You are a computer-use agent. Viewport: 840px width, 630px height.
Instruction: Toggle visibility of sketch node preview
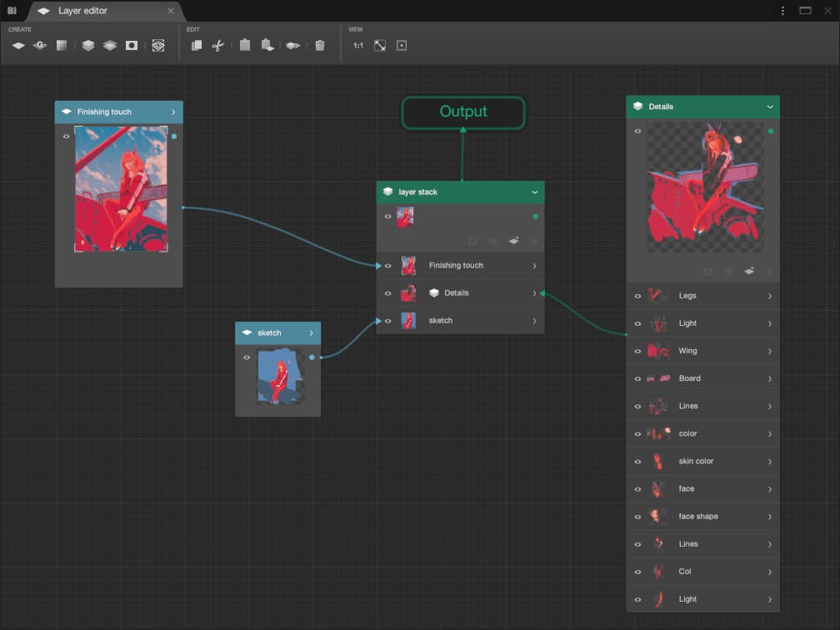[x=247, y=357]
